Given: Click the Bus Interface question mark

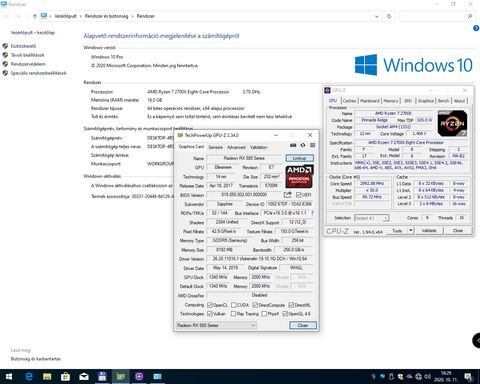Looking at the screenshot, I should pos(312,213).
